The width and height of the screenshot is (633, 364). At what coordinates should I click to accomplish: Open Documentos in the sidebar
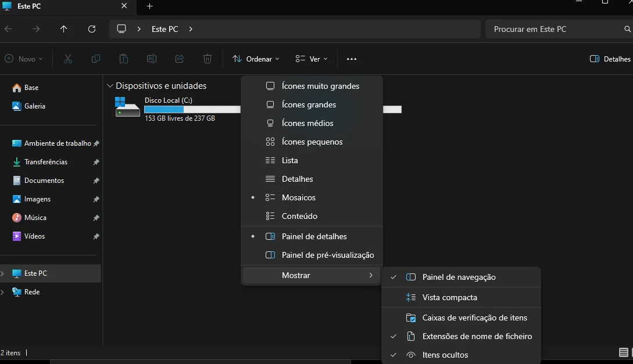[38, 180]
